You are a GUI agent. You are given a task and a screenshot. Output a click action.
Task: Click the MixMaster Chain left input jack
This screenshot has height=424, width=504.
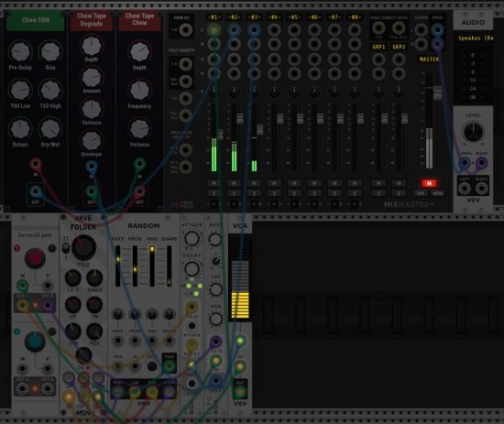pyautogui.click(x=421, y=30)
